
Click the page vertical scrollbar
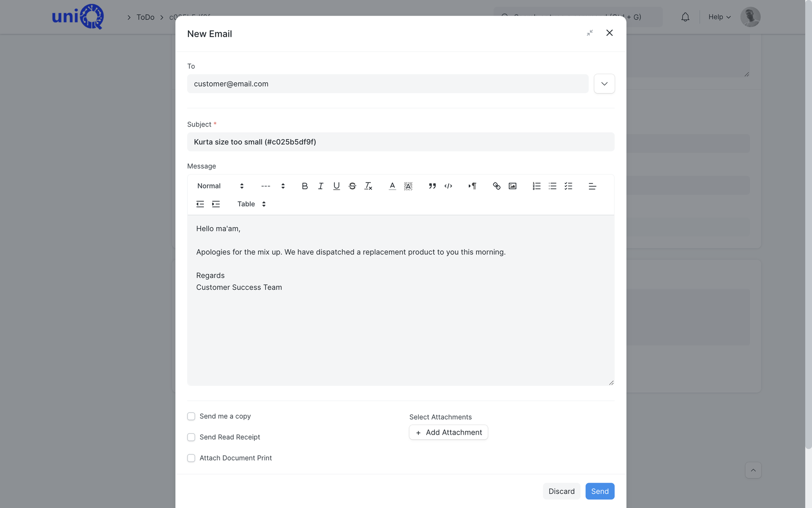tap(808, 225)
